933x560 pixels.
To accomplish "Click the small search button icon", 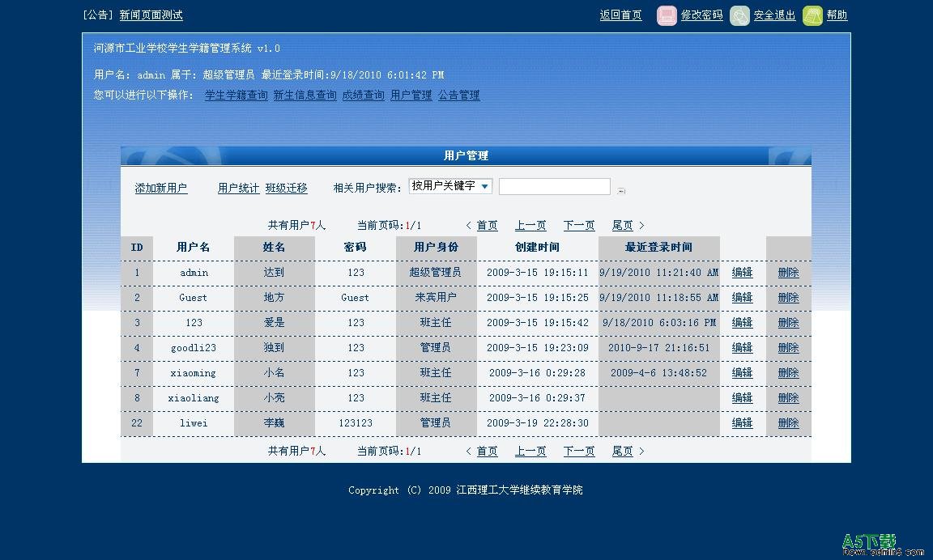I will tap(621, 191).
